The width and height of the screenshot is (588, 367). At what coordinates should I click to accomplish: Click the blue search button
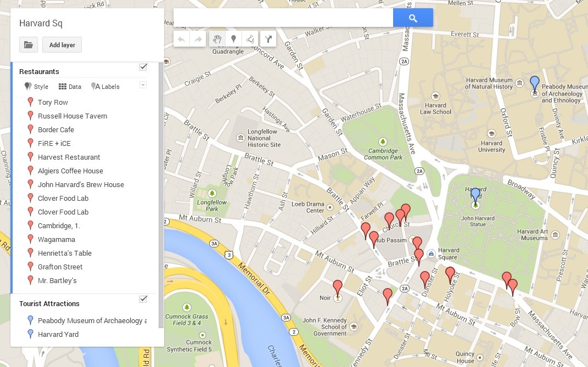[413, 18]
